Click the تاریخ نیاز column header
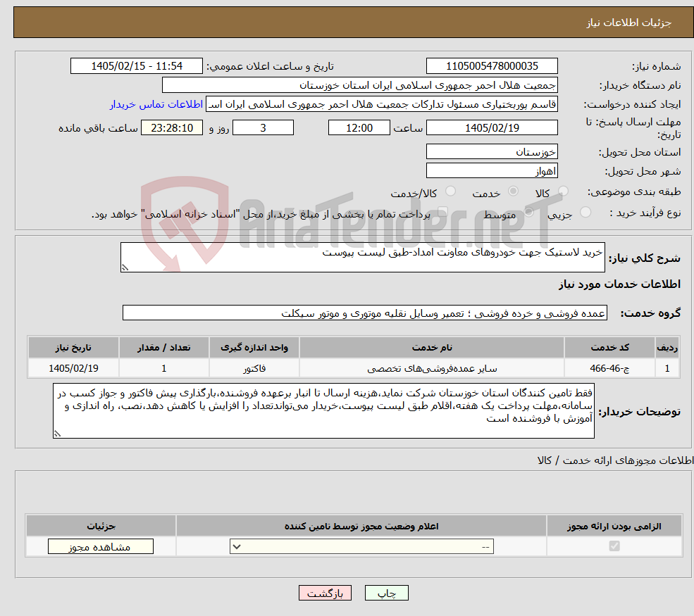 (x=73, y=348)
